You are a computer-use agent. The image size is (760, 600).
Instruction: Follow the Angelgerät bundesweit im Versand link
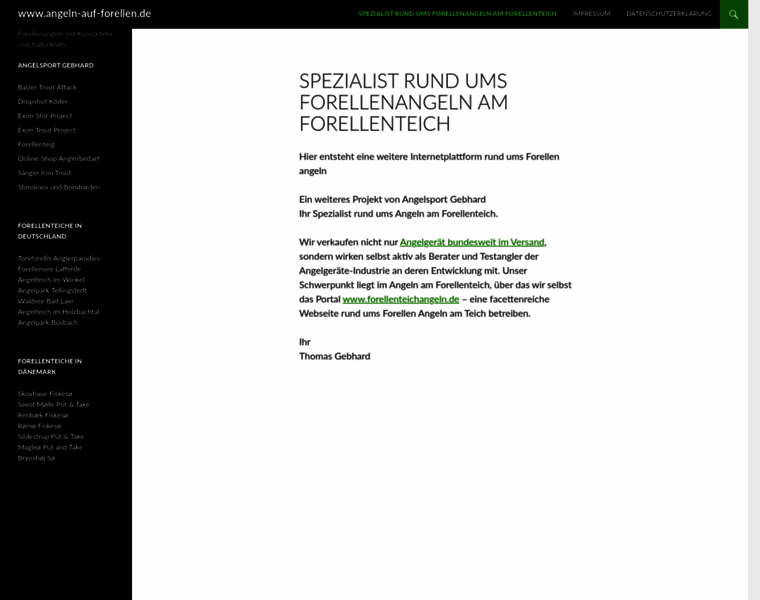(x=472, y=242)
